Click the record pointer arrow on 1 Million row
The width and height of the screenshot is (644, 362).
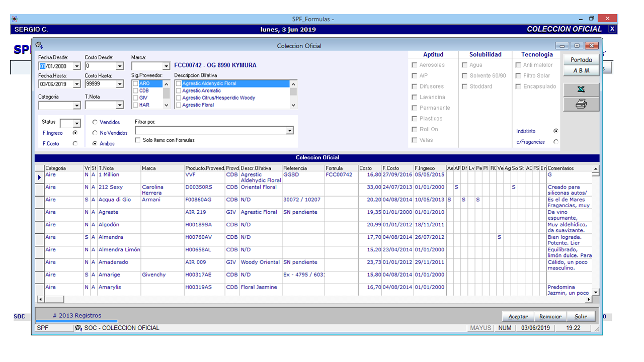pos(39,177)
